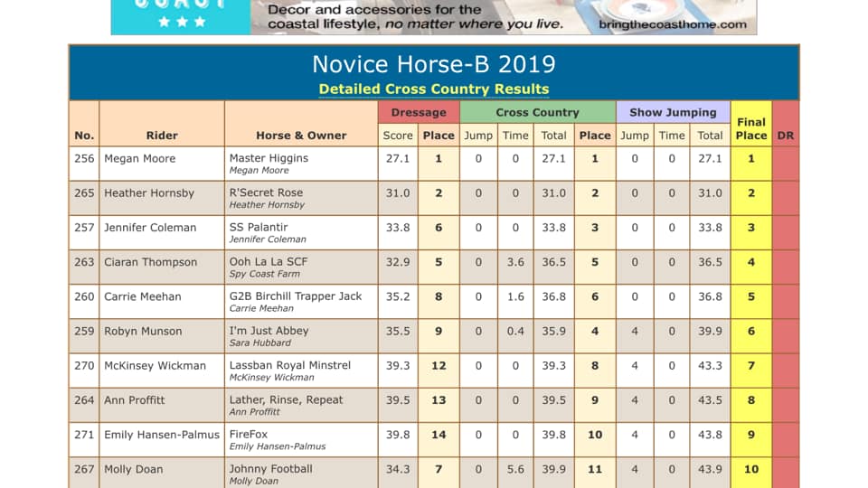
Task: Click entry number 259
Action: coord(84,331)
